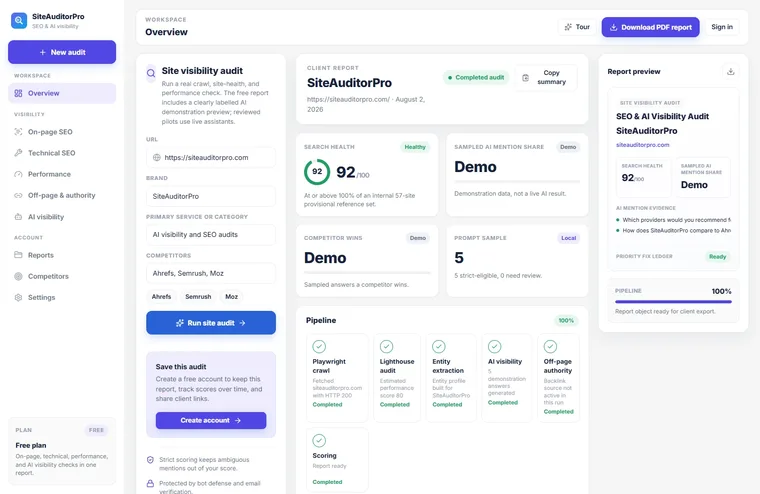Click the Report preview download icon
The width and height of the screenshot is (760, 494).
click(x=730, y=71)
